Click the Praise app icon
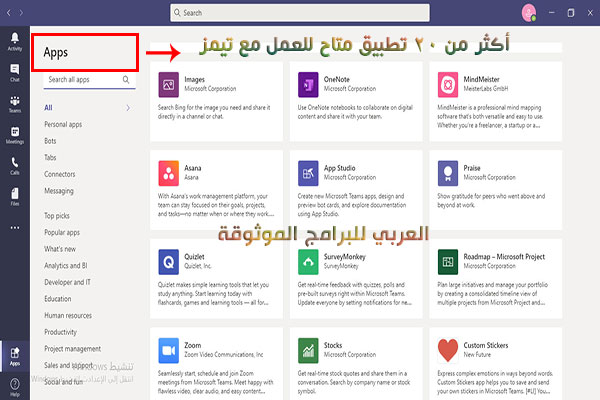Viewport: 600px width, 400px height. pos(448,173)
